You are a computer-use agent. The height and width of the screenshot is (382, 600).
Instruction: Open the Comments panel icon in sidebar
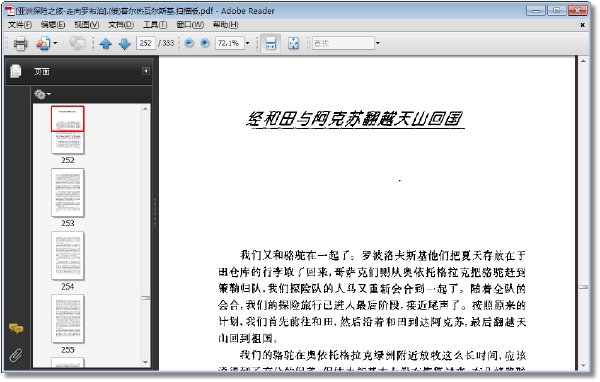pos(16,328)
